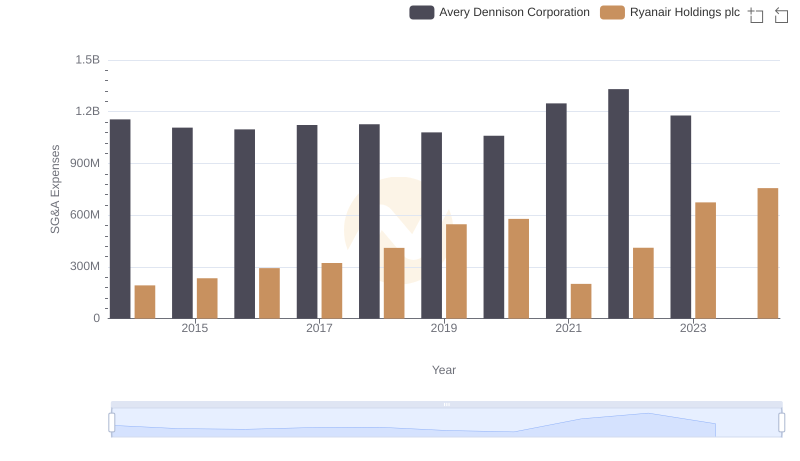
Task: Click the x-axis label 2017
Action: [319, 328]
